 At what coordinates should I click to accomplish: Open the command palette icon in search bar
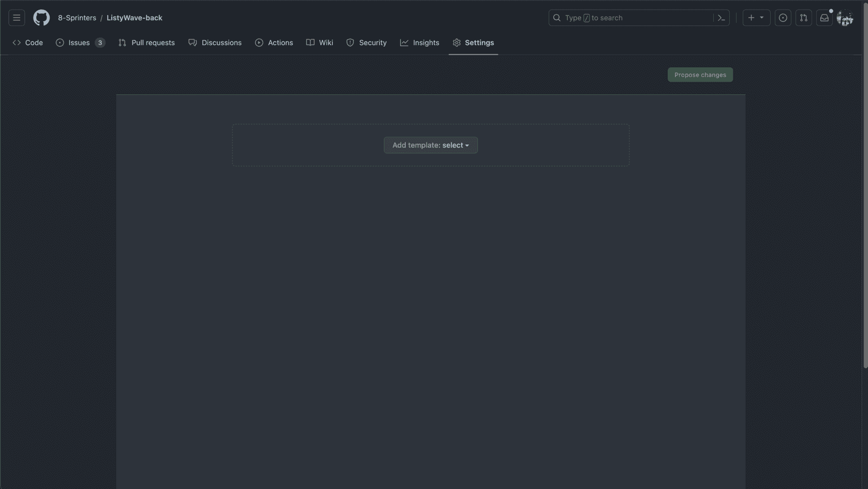(x=721, y=18)
